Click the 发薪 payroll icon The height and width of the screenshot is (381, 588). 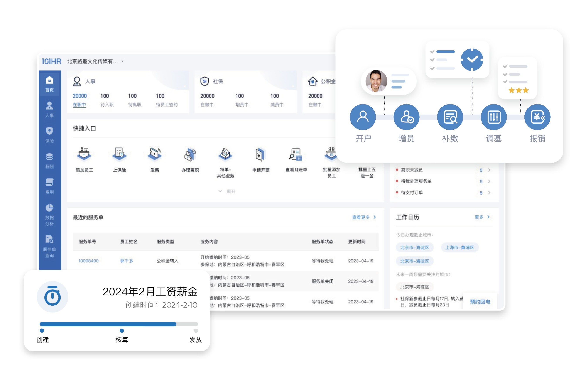pyautogui.click(x=155, y=154)
